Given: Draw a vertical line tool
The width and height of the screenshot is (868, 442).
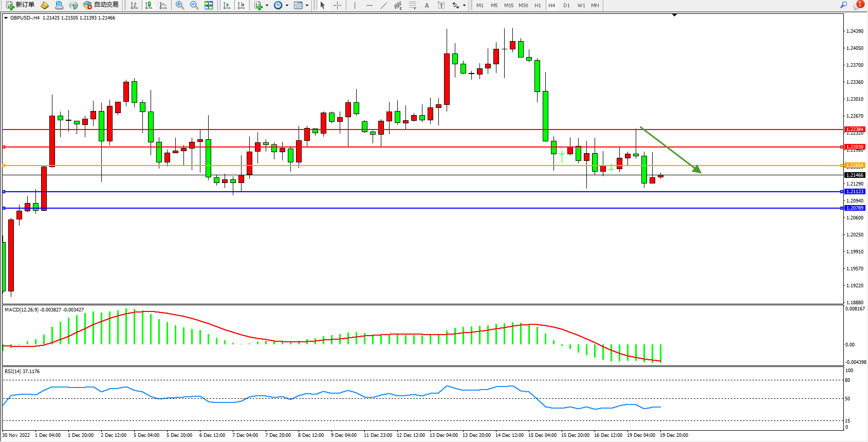Looking at the screenshot, I should point(355,5).
